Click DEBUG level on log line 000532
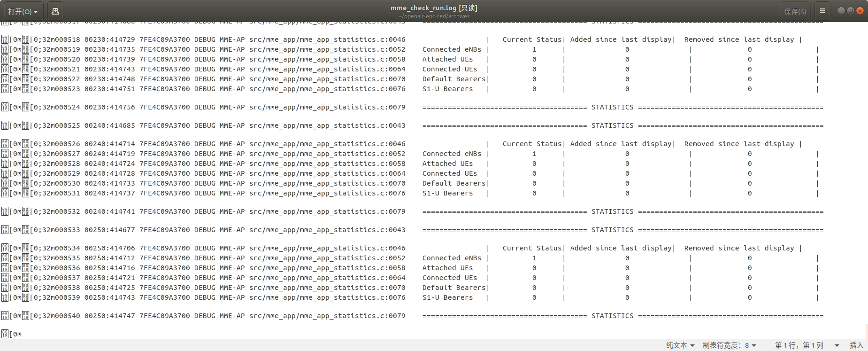This screenshot has width=868, height=351. pos(205,211)
